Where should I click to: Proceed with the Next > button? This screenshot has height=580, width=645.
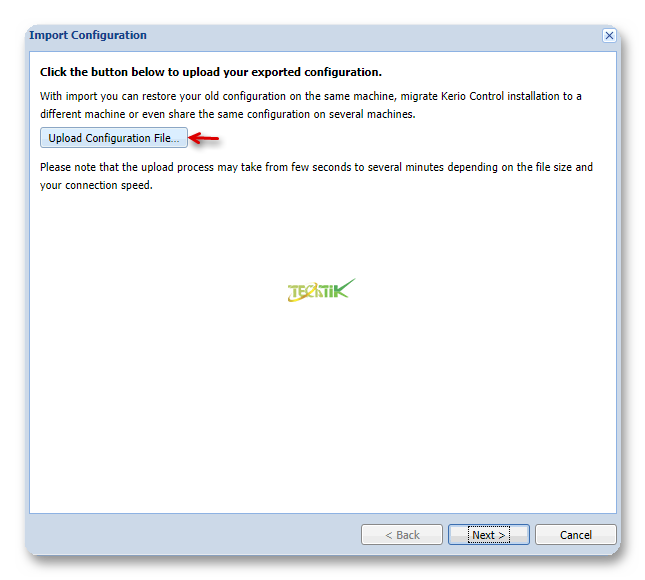coord(488,534)
